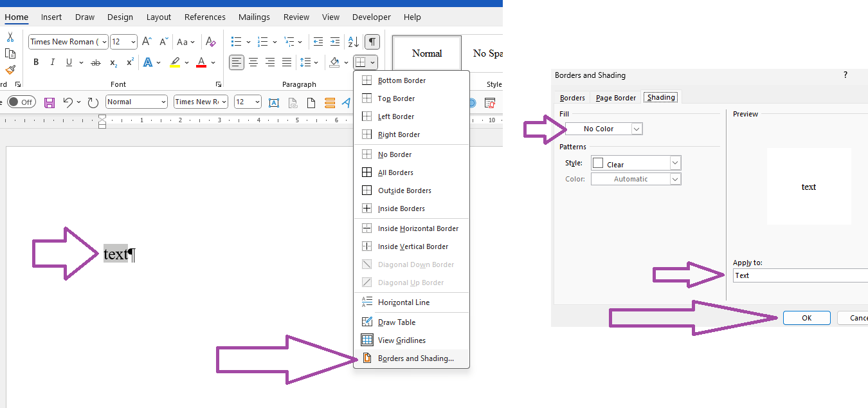Redo the action with circular arrow
Screen dimensions: 868x408
pos(93,102)
